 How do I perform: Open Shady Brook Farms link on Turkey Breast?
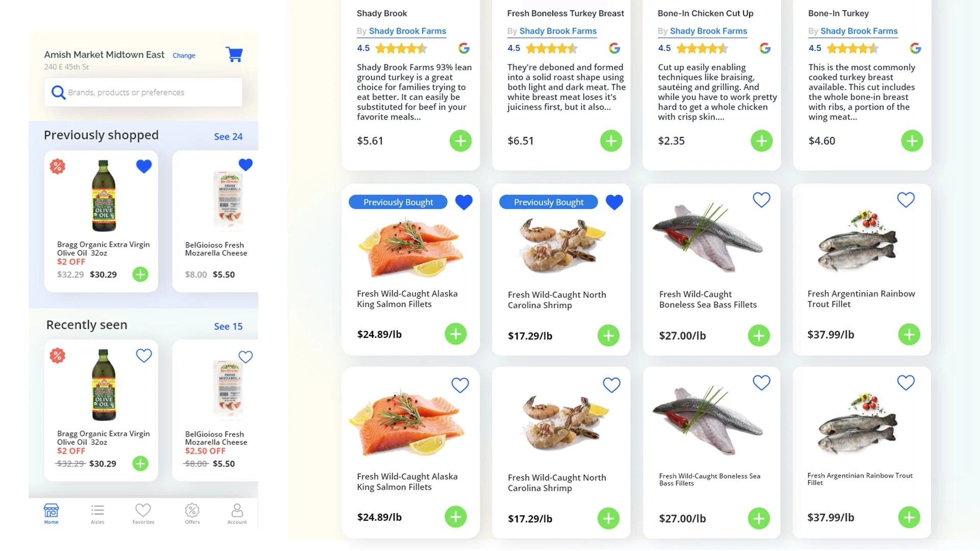click(x=558, y=31)
